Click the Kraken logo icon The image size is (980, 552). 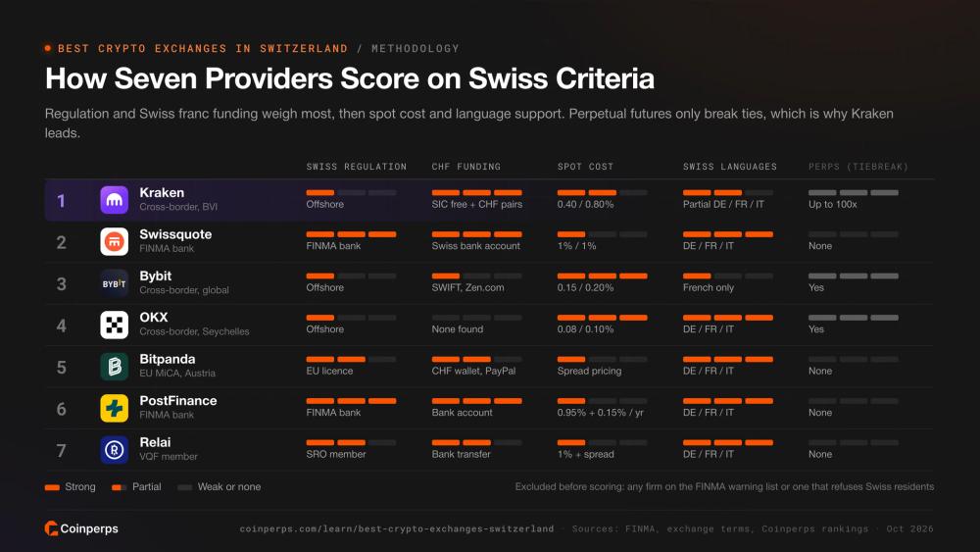[x=114, y=200]
